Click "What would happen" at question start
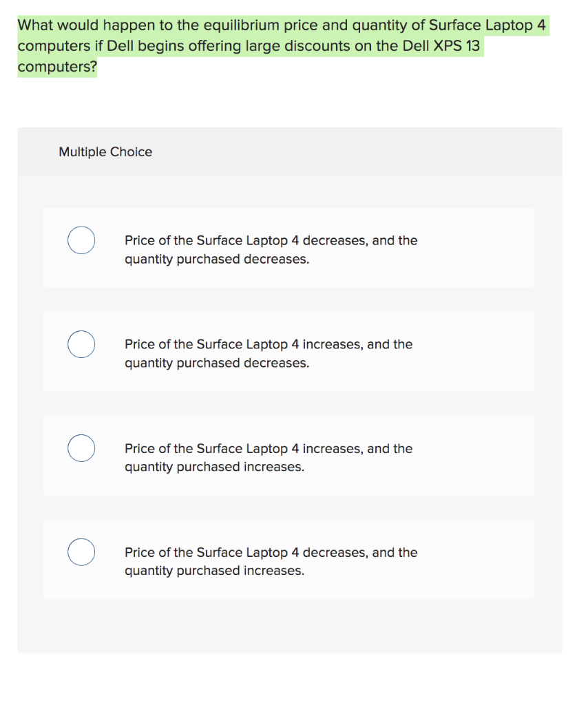 click(67, 26)
